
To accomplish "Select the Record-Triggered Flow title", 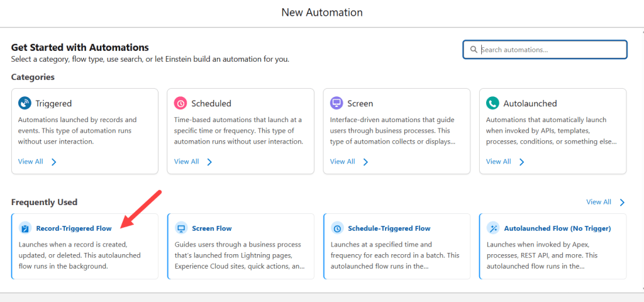I will pyautogui.click(x=74, y=228).
